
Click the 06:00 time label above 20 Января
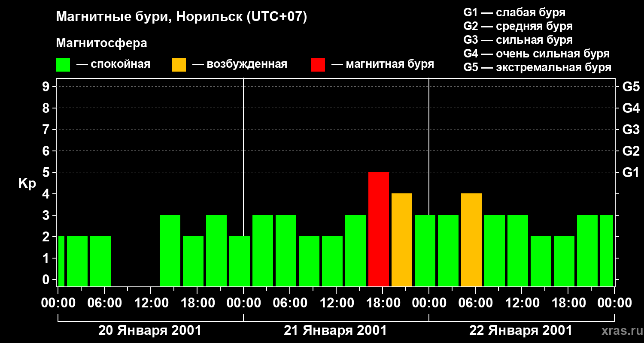coord(104,303)
